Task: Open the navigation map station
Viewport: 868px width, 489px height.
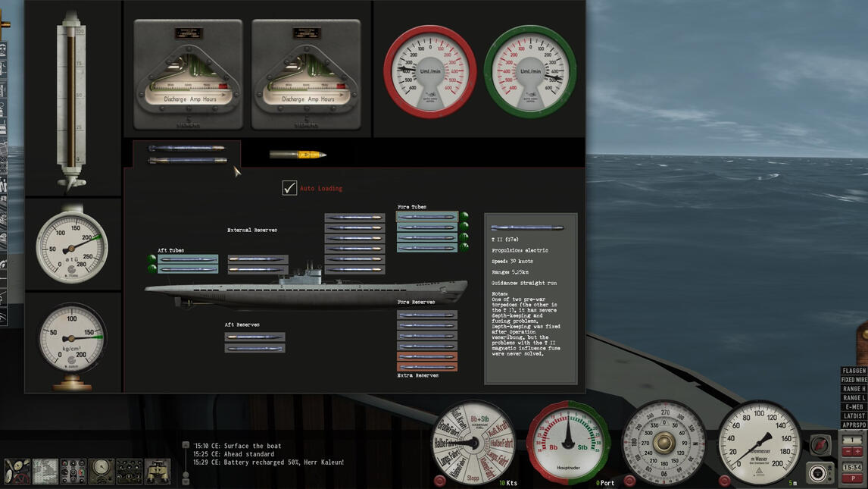Action: coord(45,472)
